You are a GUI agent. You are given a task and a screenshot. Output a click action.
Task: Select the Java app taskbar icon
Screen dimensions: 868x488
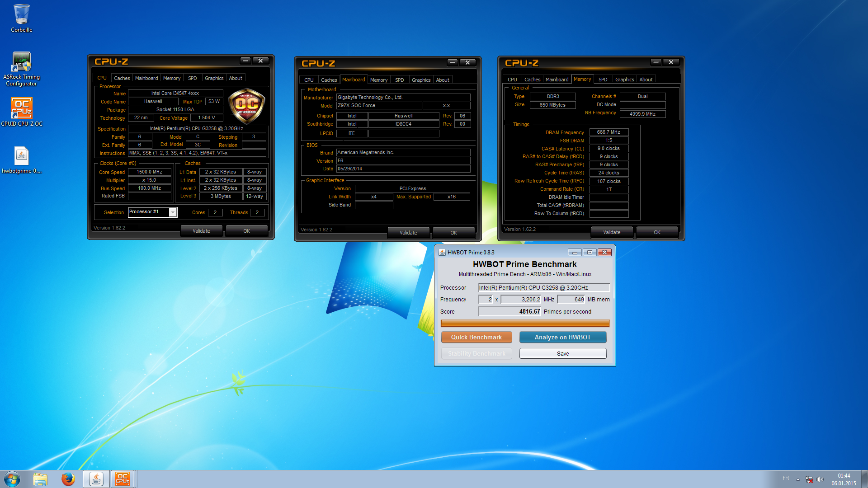pyautogui.click(x=96, y=479)
